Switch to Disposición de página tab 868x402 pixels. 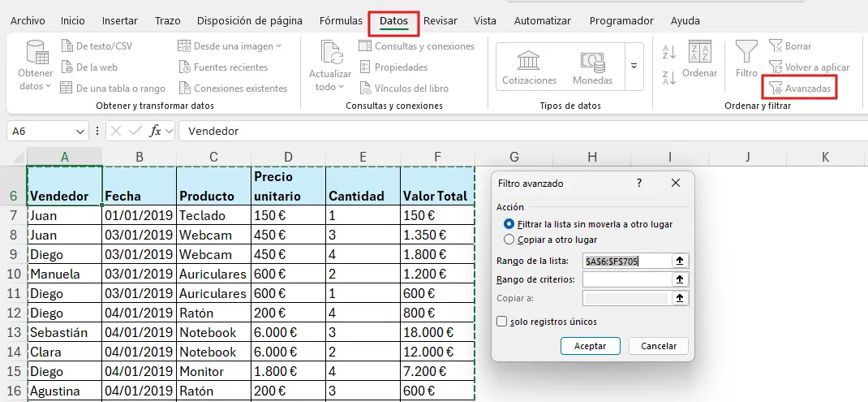click(250, 20)
